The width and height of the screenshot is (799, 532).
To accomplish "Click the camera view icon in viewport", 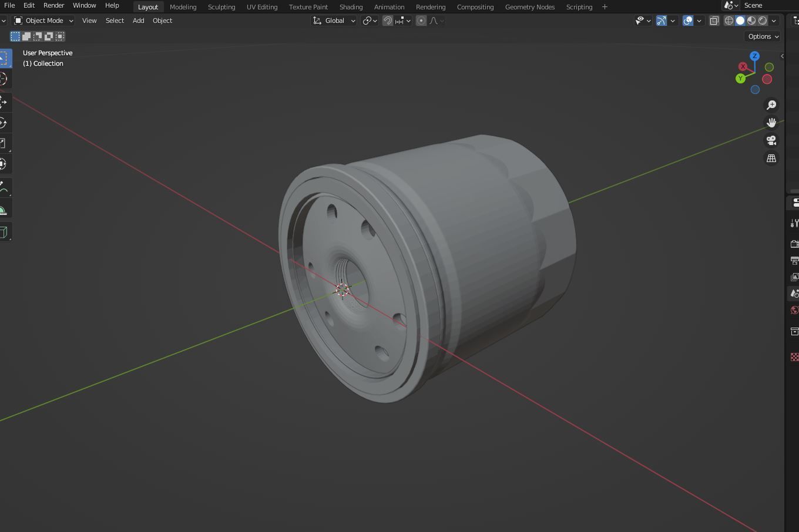I will (771, 140).
